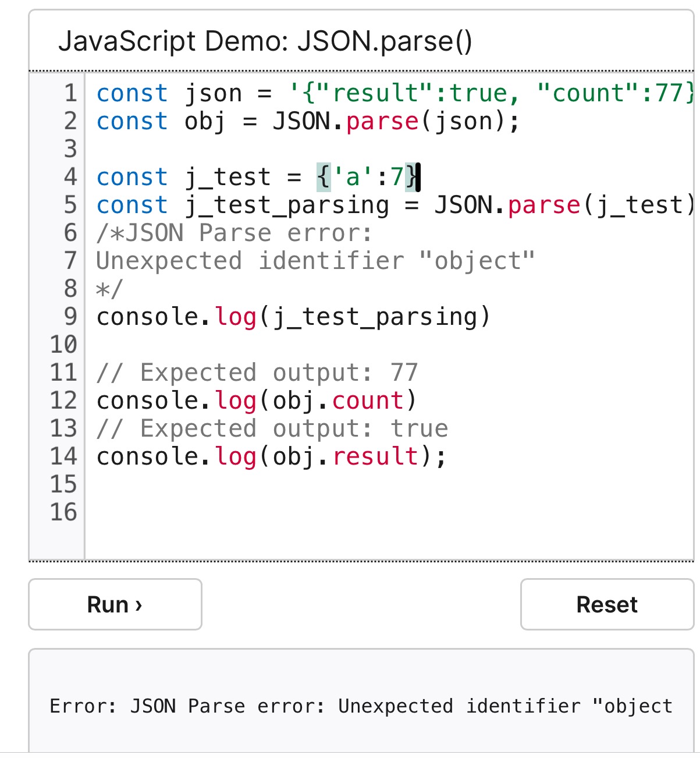This screenshot has height=758, width=700.
Task: Select the closing comment marker '*/'
Action: 109,289
